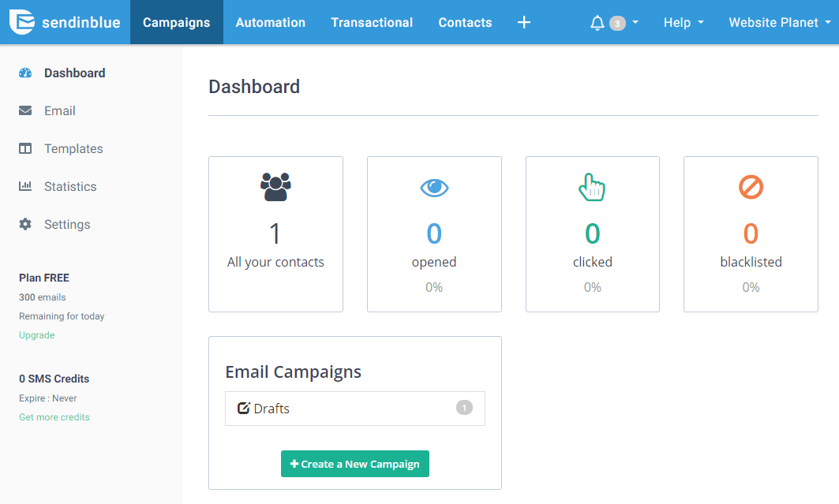Image resolution: width=839 pixels, height=504 pixels.
Task: Open the Upgrade link
Action: [x=36, y=334]
